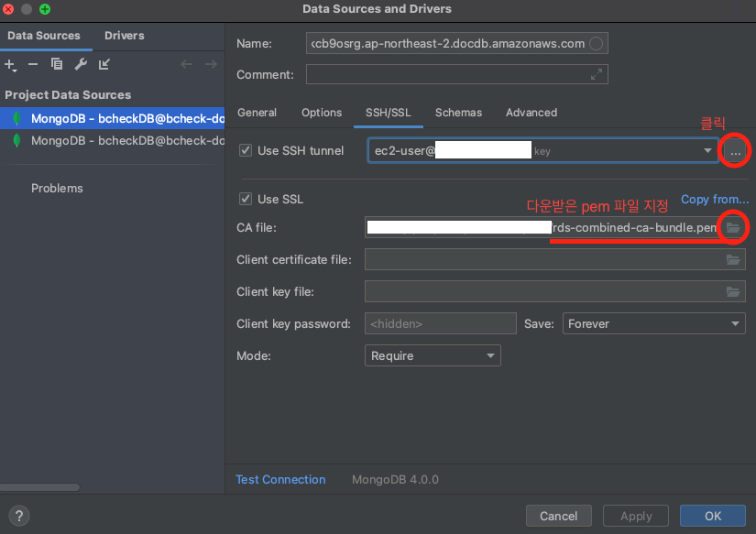
Task: Select the highlighted MongoDB bcheckDB data source
Action: point(113,118)
